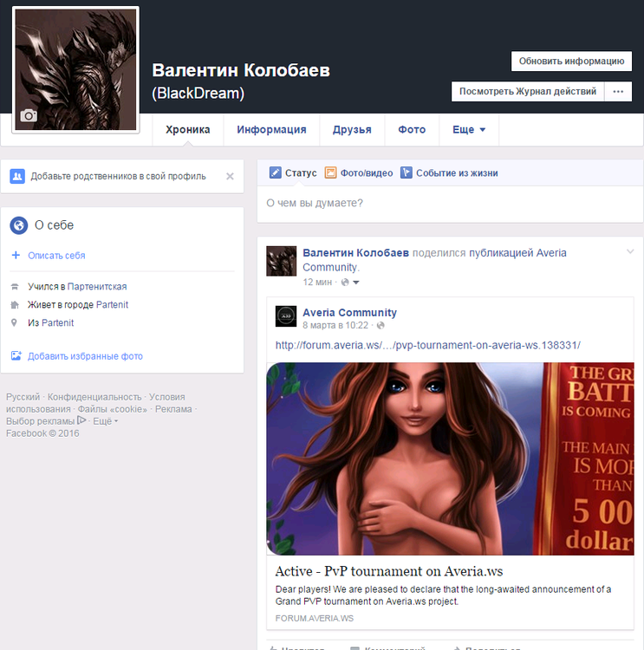Open the PvP tournament post image
Screen dimensions: 644x650
450,458
